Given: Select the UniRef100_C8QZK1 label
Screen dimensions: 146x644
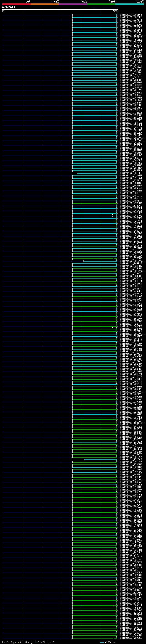Looking at the screenshot, I should (131, 284).
